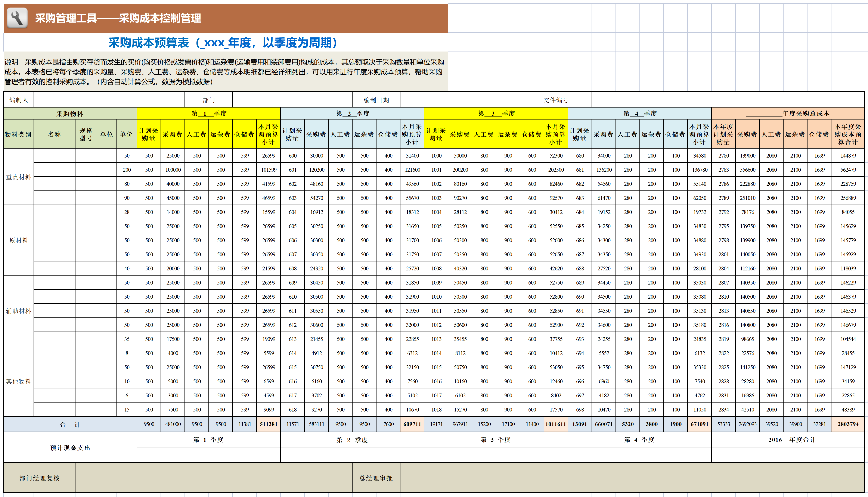This screenshot has height=497, width=868.
Task: Select the 单价 column header
Action: (126, 134)
